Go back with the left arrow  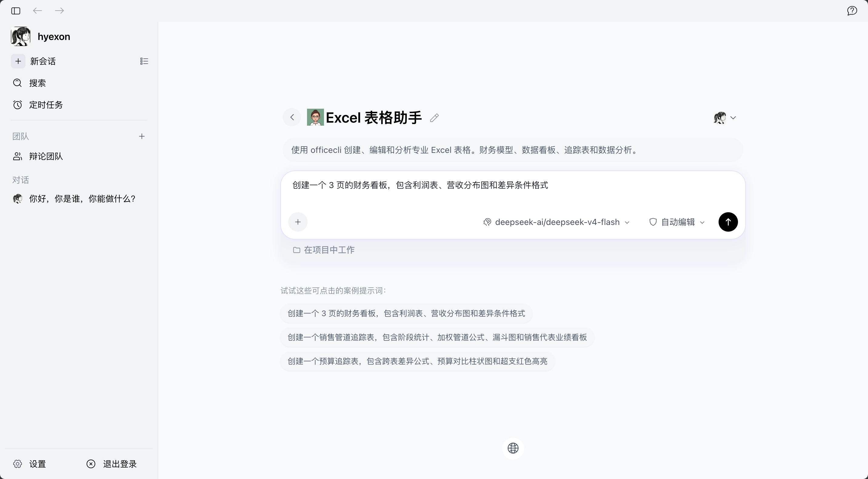coord(37,11)
